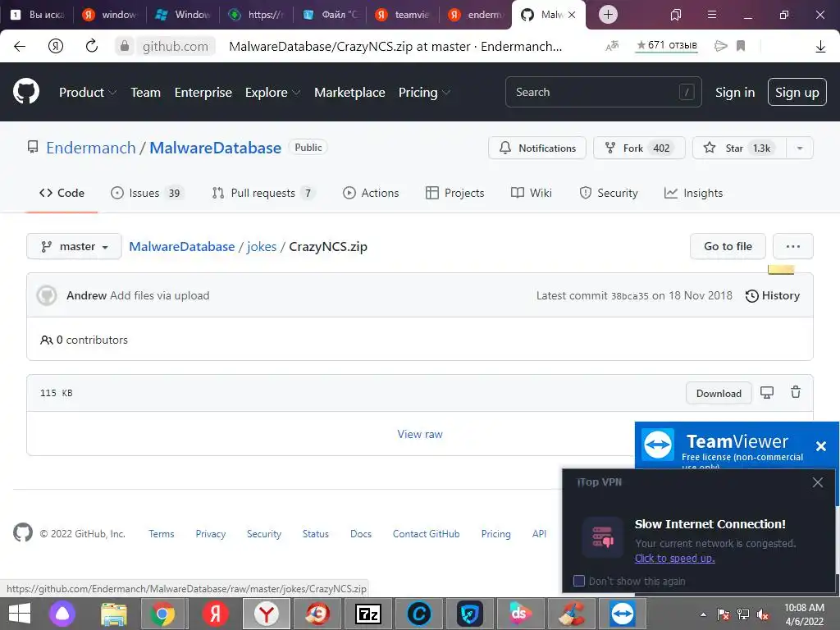The image size is (840, 630).
Task: Click the GitHub Search field
Action: pyautogui.click(x=603, y=92)
